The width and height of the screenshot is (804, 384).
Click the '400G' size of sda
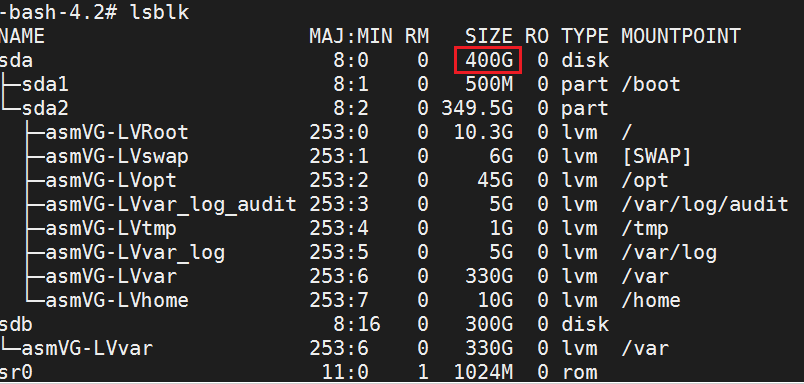[489, 60]
